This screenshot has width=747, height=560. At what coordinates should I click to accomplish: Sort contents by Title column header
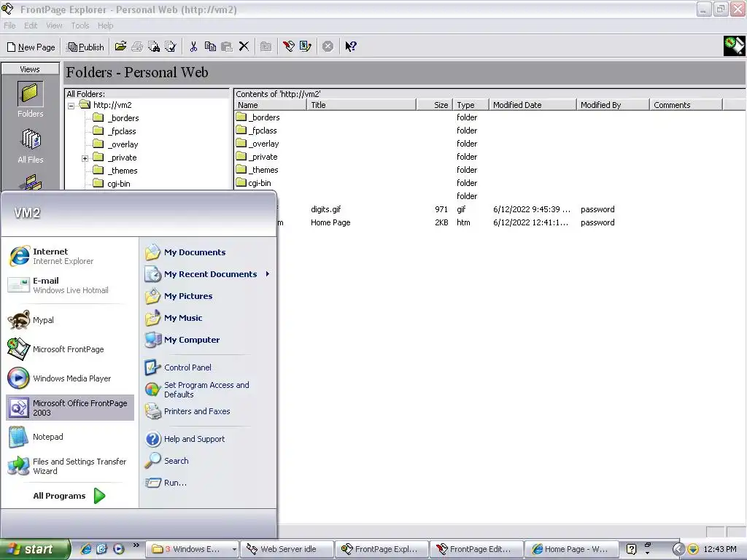point(362,105)
